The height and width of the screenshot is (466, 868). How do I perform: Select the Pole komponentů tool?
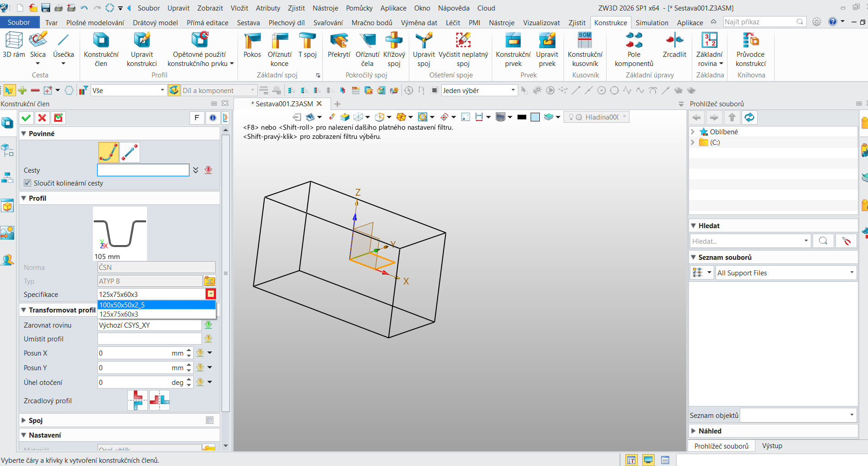click(x=634, y=49)
